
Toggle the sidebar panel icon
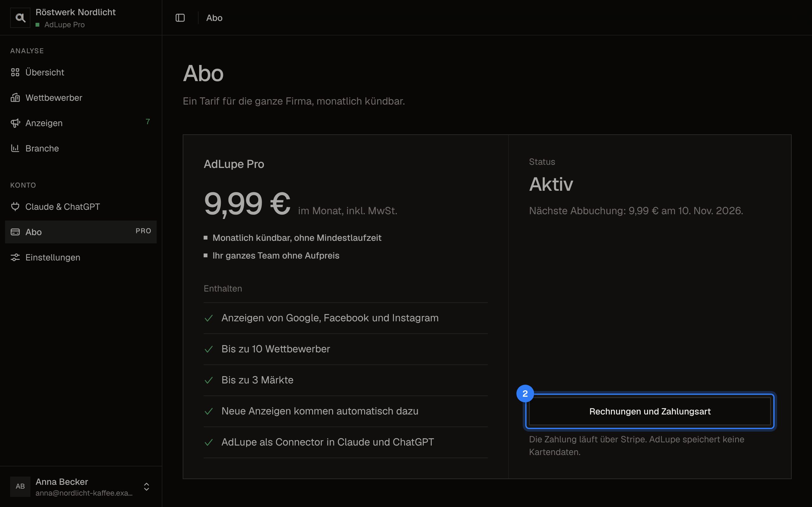pyautogui.click(x=180, y=18)
